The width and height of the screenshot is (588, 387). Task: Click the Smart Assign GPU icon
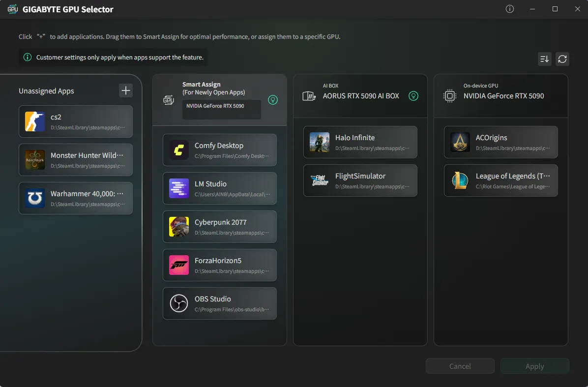(x=168, y=100)
